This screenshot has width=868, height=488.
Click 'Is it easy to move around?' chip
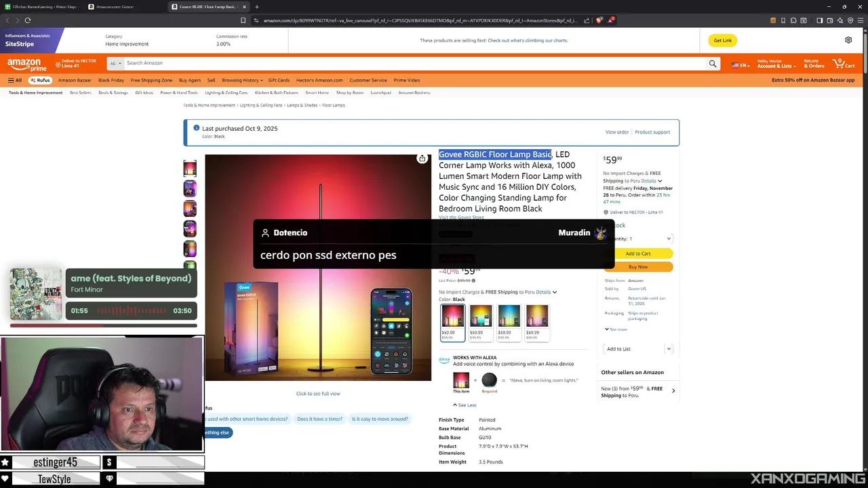(x=380, y=419)
